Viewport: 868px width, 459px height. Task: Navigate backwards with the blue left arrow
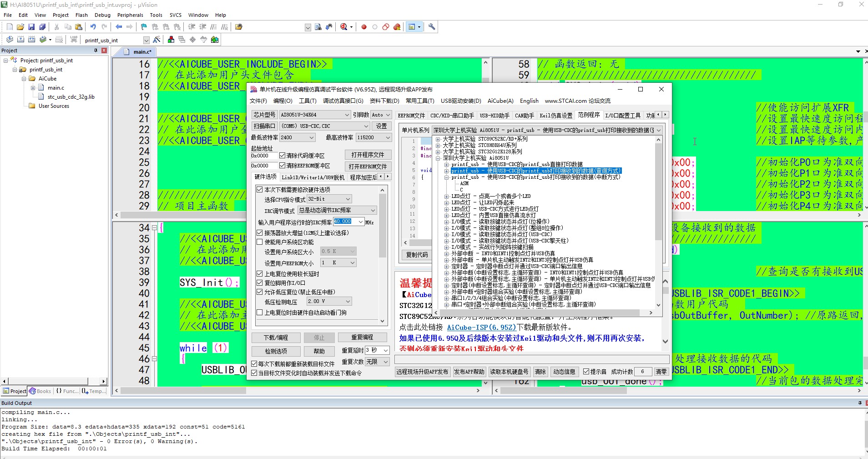coord(119,27)
